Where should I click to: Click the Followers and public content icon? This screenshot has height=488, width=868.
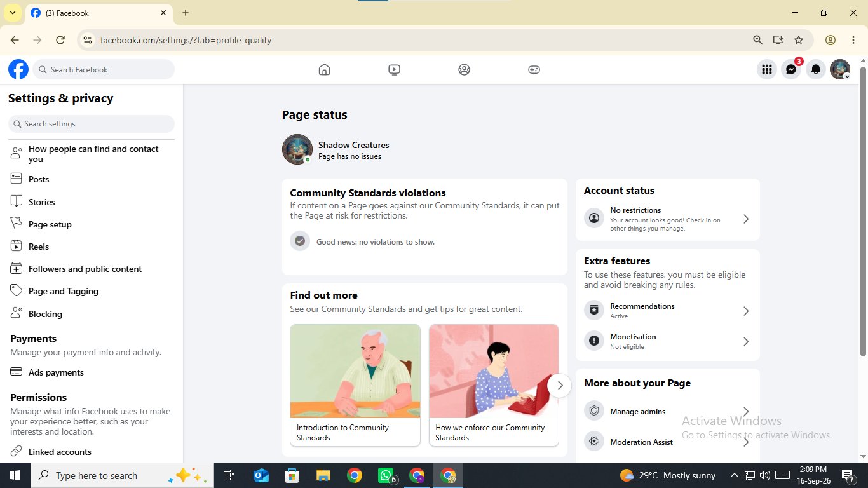click(17, 269)
